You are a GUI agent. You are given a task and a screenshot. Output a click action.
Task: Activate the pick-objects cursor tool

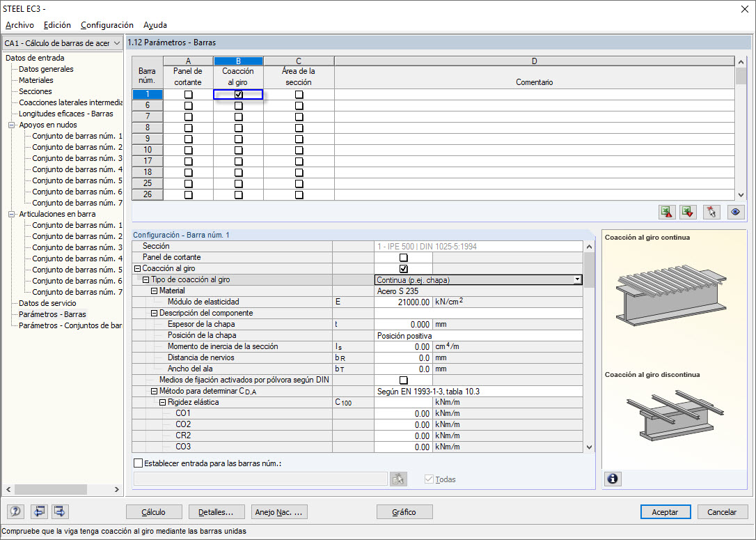[711, 212]
